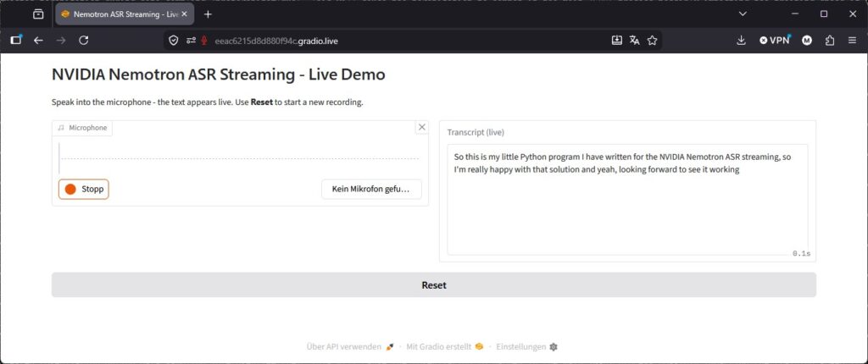Toggle the VPN button
The height and width of the screenshot is (364, 868).
pos(775,40)
